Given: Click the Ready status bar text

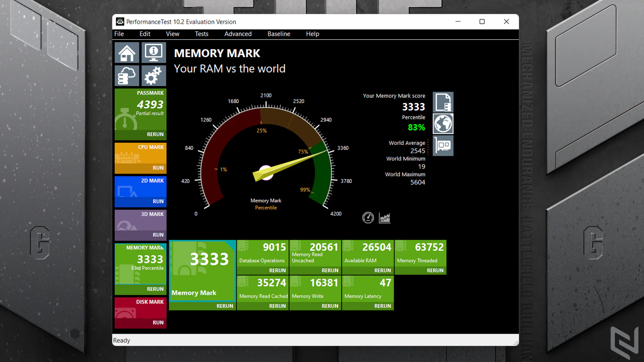Looking at the screenshot, I should pos(121,340).
